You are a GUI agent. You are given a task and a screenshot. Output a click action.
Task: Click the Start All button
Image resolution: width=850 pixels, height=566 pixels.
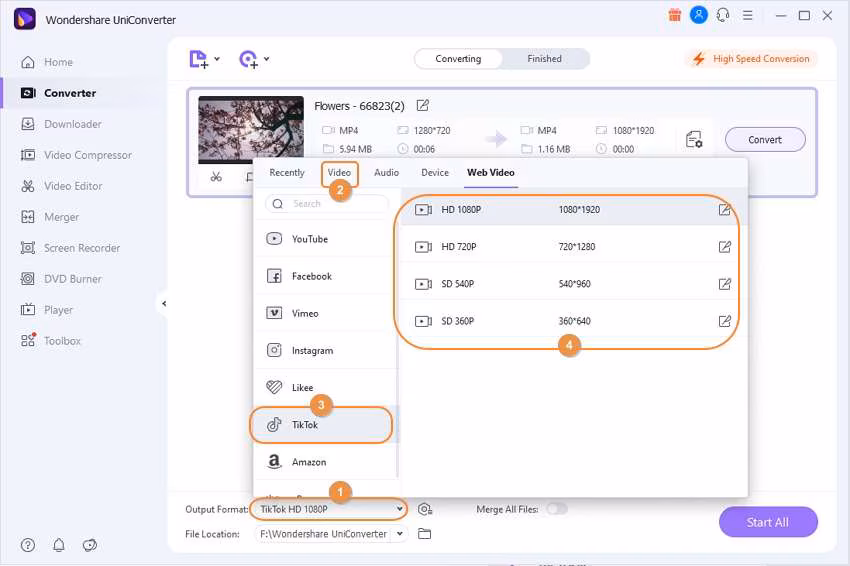pos(768,522)
